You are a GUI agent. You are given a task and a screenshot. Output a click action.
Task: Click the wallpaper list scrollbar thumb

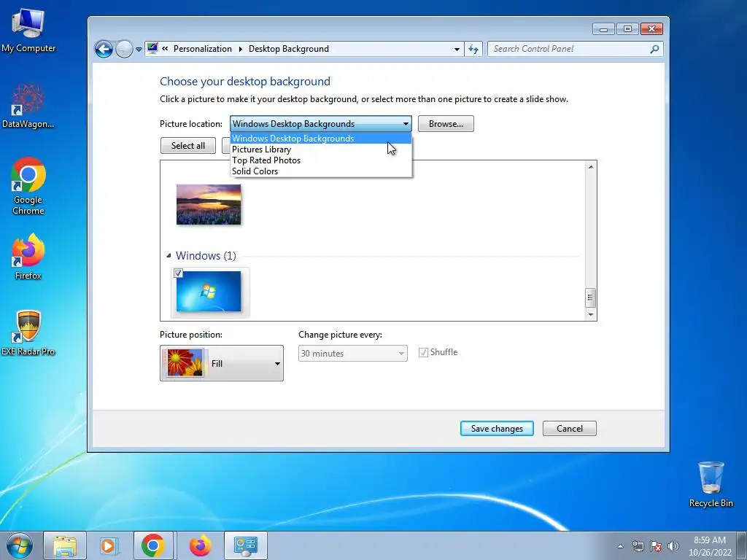coord(590,298)
